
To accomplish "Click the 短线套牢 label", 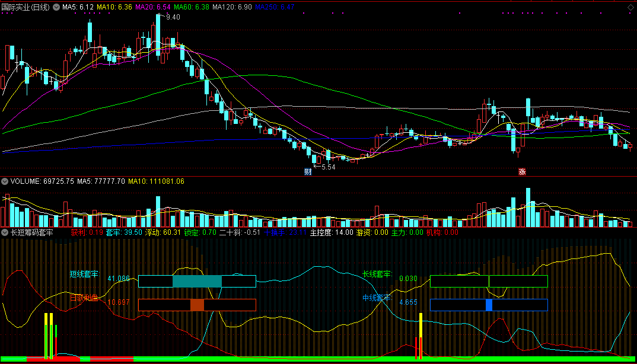I will click(x=84, y=274).
